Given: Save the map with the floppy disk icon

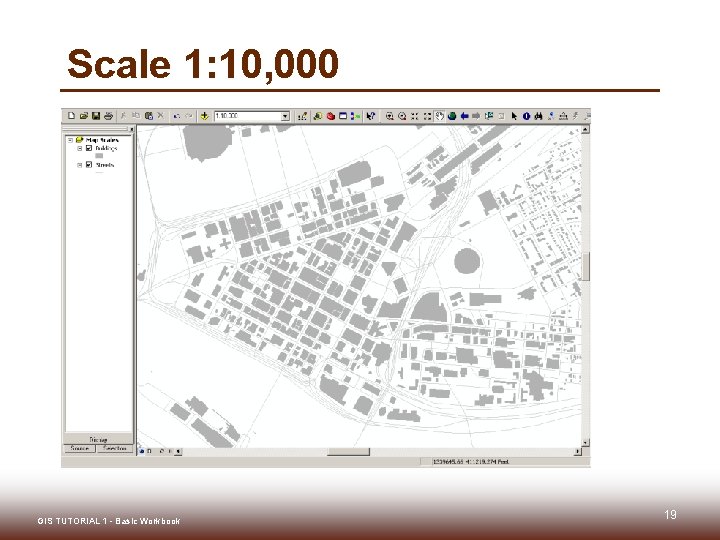Looking at the screenshot, I should point(96,116).
